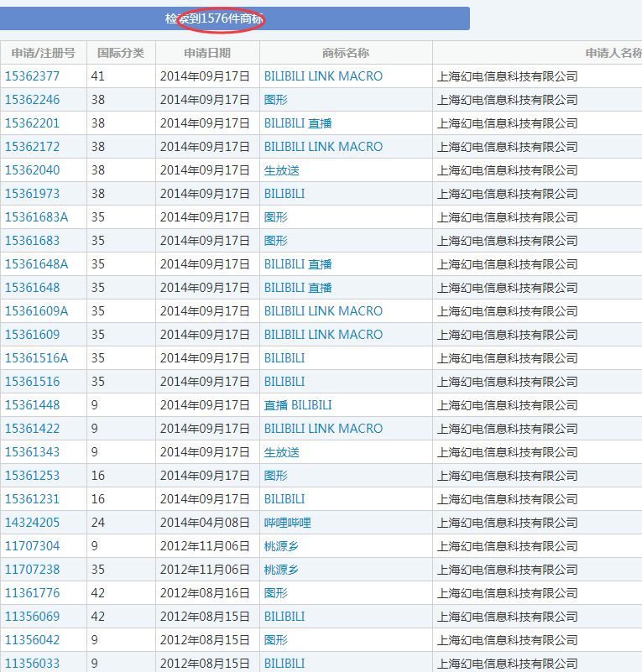Open registration number 15361609 link

(32, 335)
